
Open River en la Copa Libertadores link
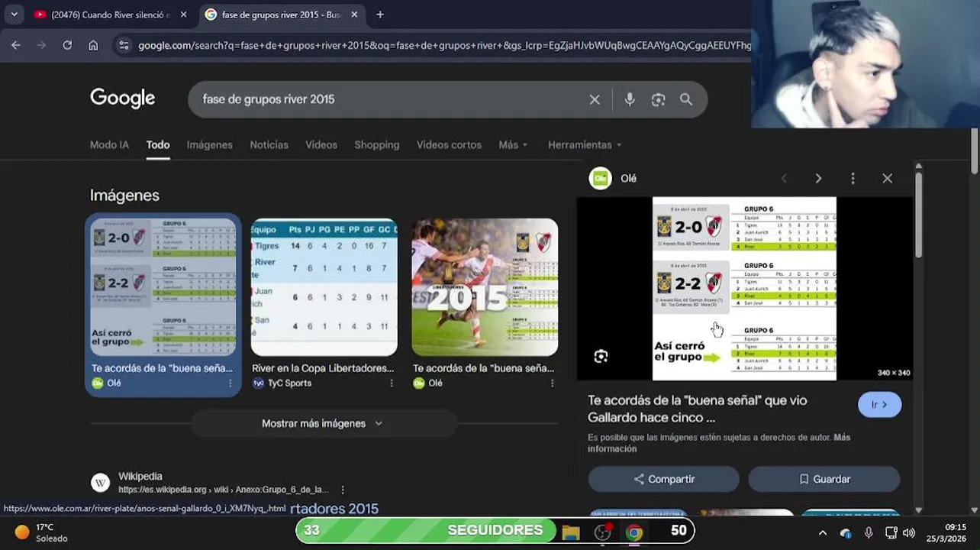(323, 368)
